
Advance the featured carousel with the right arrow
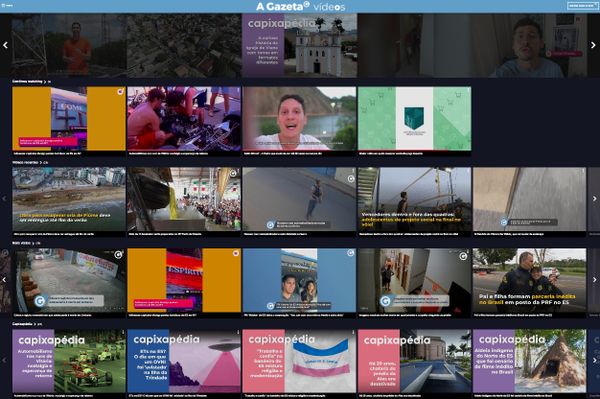tap(593, 45)
